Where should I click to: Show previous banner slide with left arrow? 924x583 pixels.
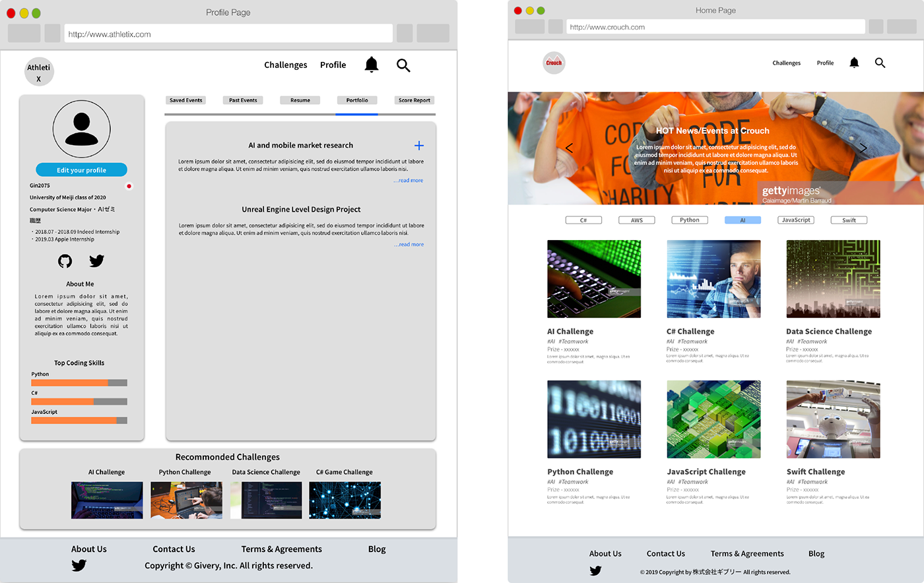(569, 148)
